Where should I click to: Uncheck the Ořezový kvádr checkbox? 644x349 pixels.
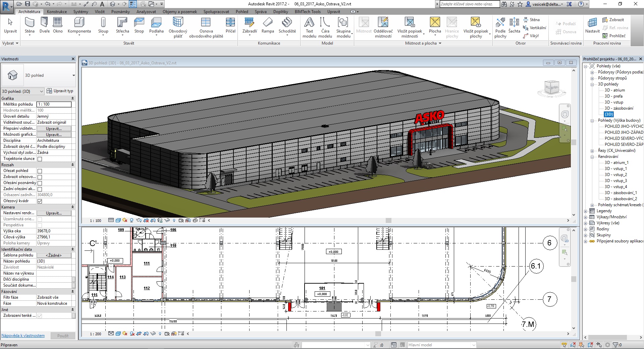pyautogui.click(x=40, y=201)
